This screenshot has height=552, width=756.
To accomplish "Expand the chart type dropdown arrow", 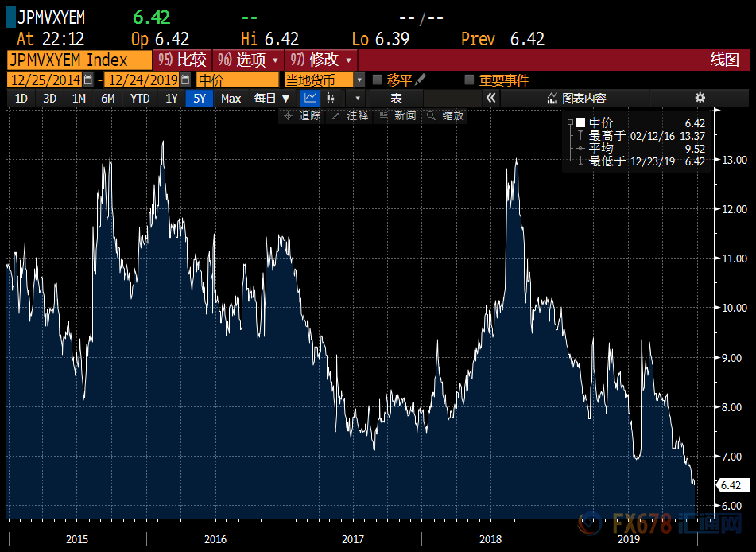I will [358, 98].
